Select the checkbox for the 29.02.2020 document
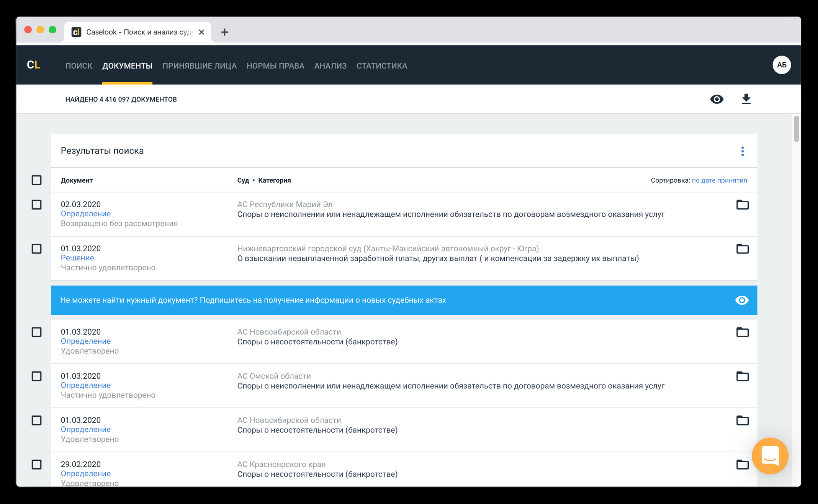This screenshot has width=818, height=504. click(x=36, y=465)
